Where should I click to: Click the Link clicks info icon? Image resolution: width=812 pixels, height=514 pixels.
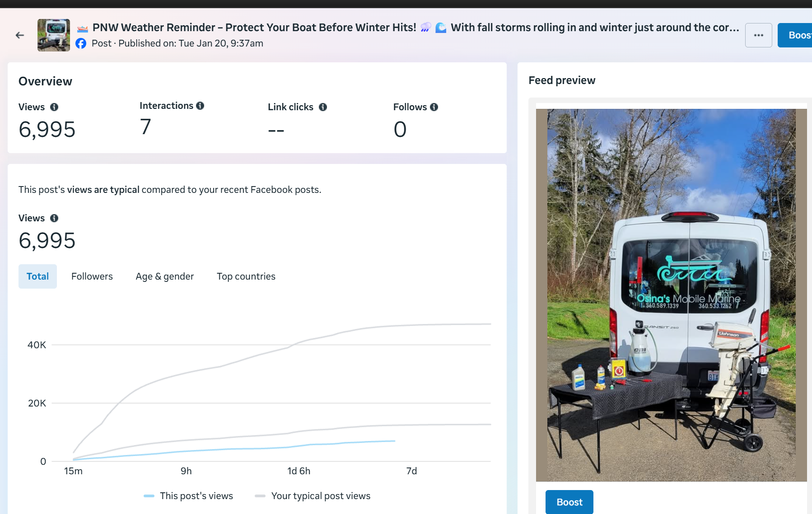click(x=323, y=107)
